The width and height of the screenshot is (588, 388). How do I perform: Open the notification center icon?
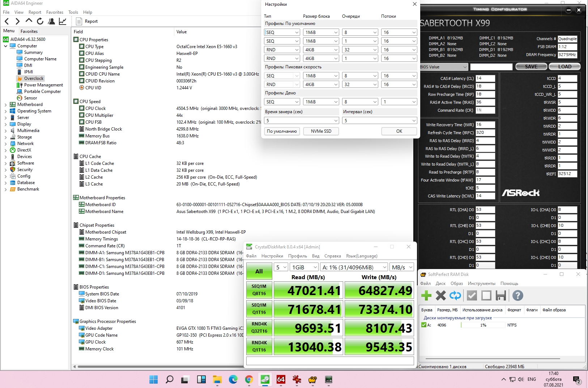[577, 380]
